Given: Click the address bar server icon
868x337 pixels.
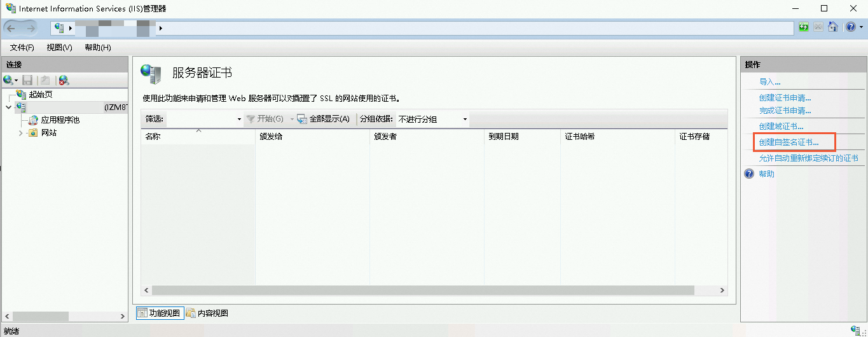Looking at the screenshot, I should tap(60, 28).
